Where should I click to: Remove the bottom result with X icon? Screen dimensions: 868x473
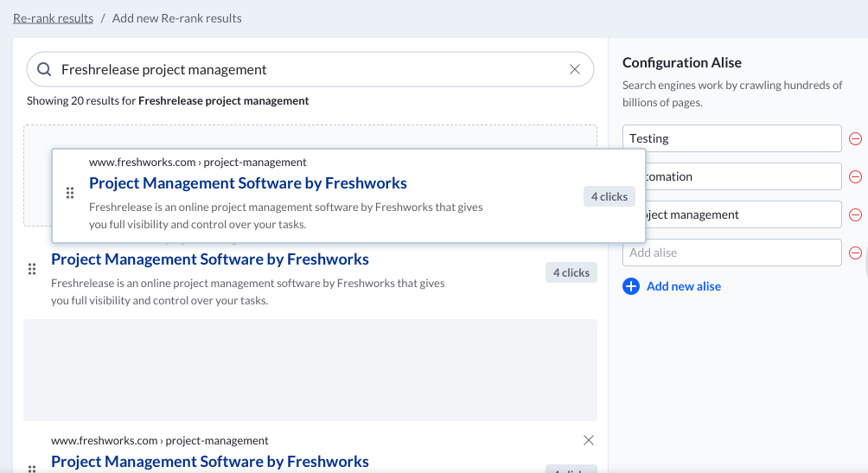coord(589,440)
